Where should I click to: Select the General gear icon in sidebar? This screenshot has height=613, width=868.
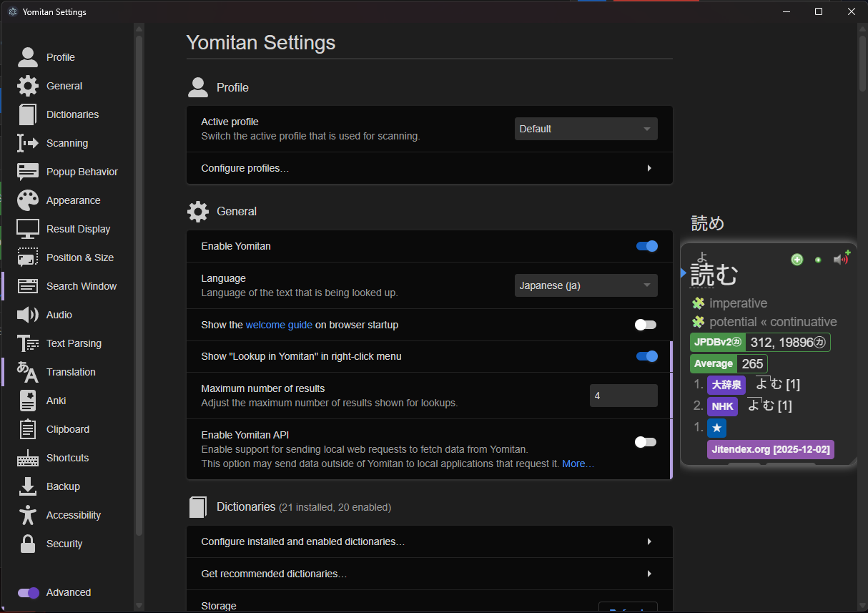28,86
